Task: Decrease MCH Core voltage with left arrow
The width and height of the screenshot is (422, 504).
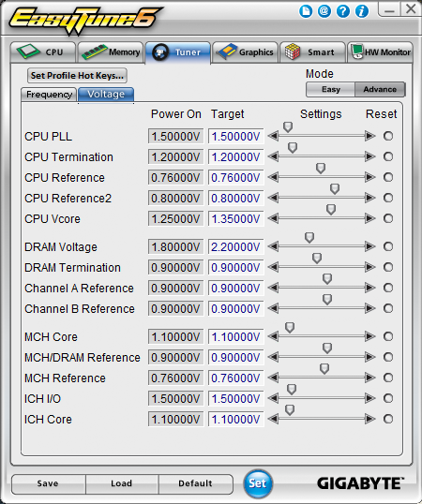Action: (274, 336)
